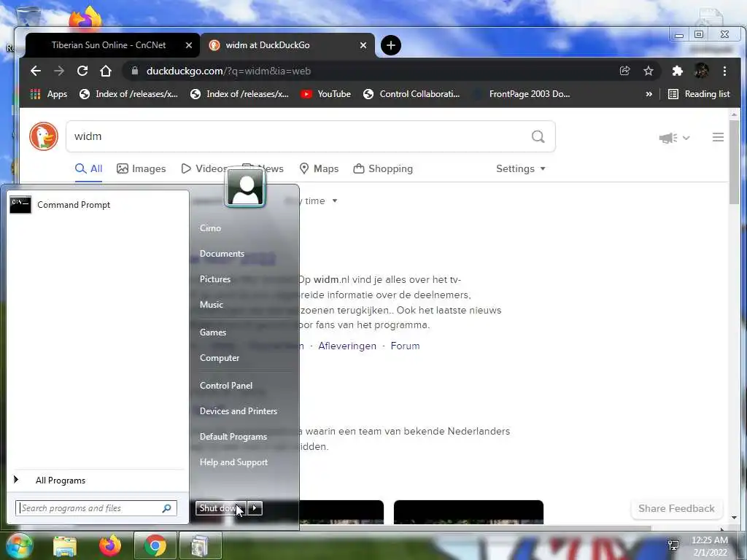Share this page icon in address bar

pos(624,71)
